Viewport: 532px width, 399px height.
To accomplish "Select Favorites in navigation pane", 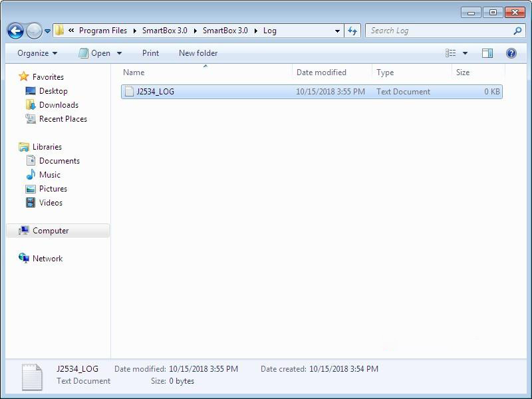I will (48, 77).
